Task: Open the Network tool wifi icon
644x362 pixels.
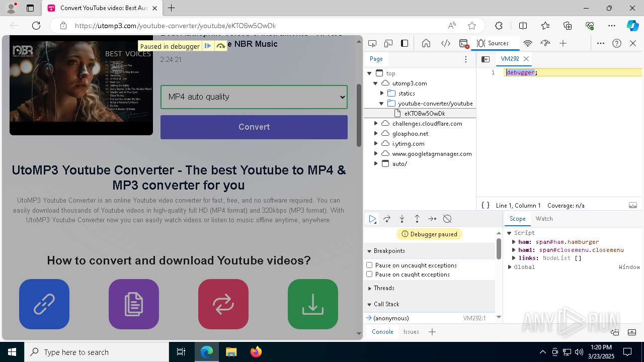Action: [527, 43]
